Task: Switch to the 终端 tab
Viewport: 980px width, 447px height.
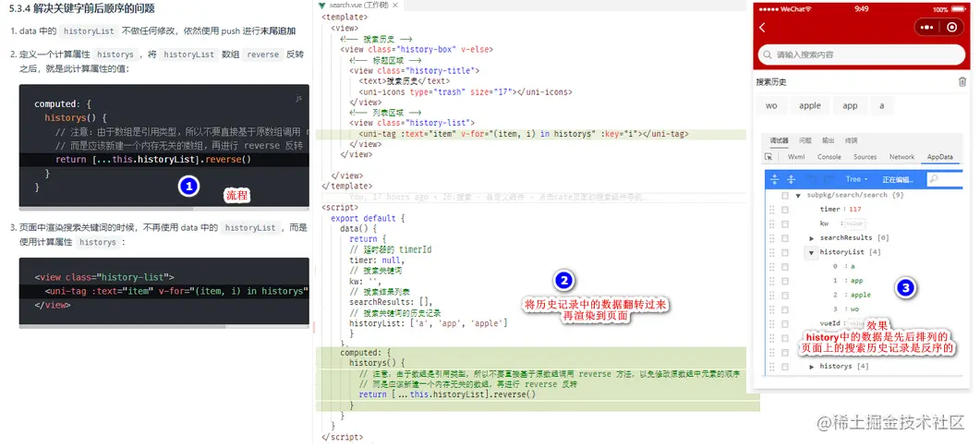Action: (852, 140)
